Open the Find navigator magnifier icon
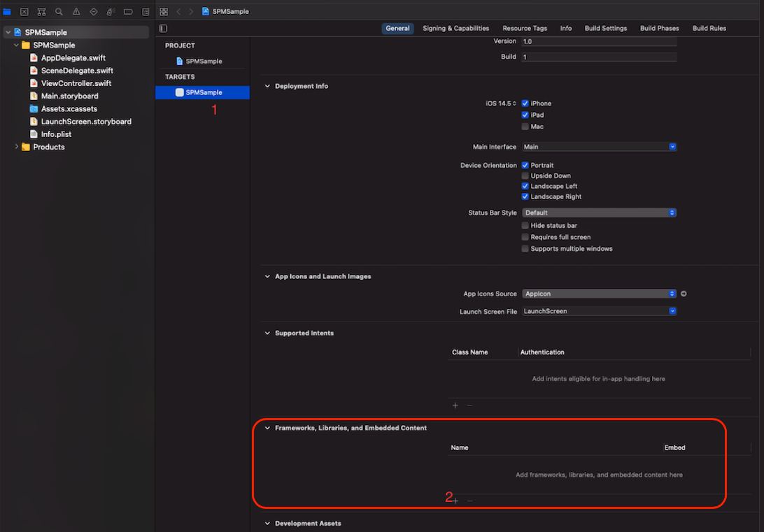The width and height of the screenshot is (764, 532). pyautogui.click(x=59, y=12)
